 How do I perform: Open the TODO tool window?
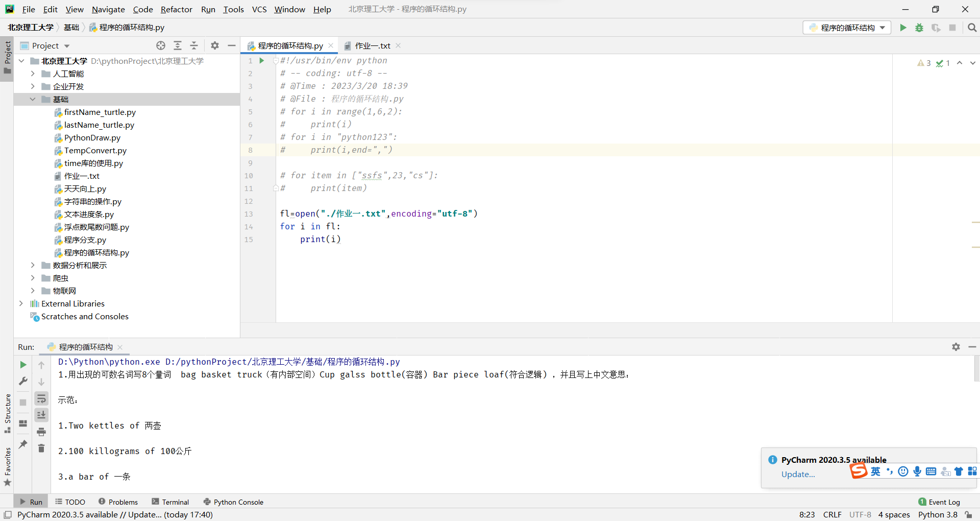(x=70, y=502)
